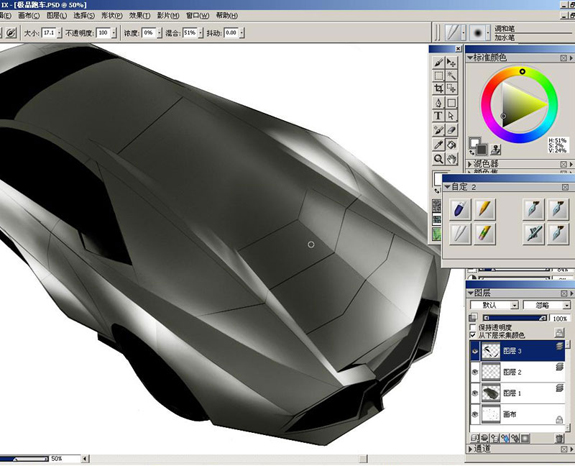Screen dimensions: 575x466
Task: Select the main color swatch
Action: 475,143
